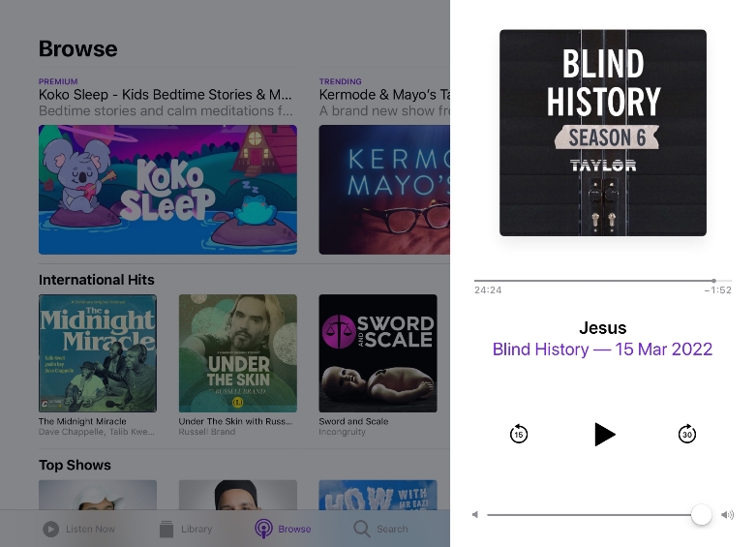Tap the Blind History Season 6 artwork
756x547 pixels.
pyautogui.click(x=603, y=133)
